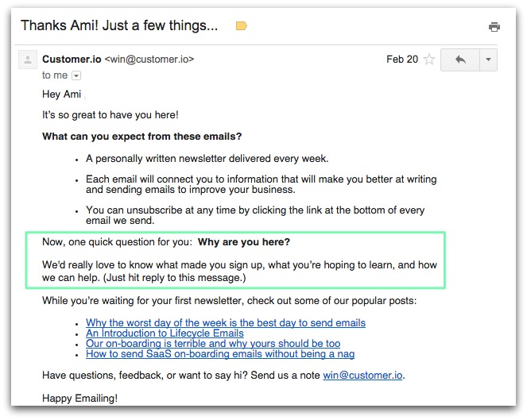Click the sender address in angle brackets
The image size is (527, 420).
(x=149, y=60)
